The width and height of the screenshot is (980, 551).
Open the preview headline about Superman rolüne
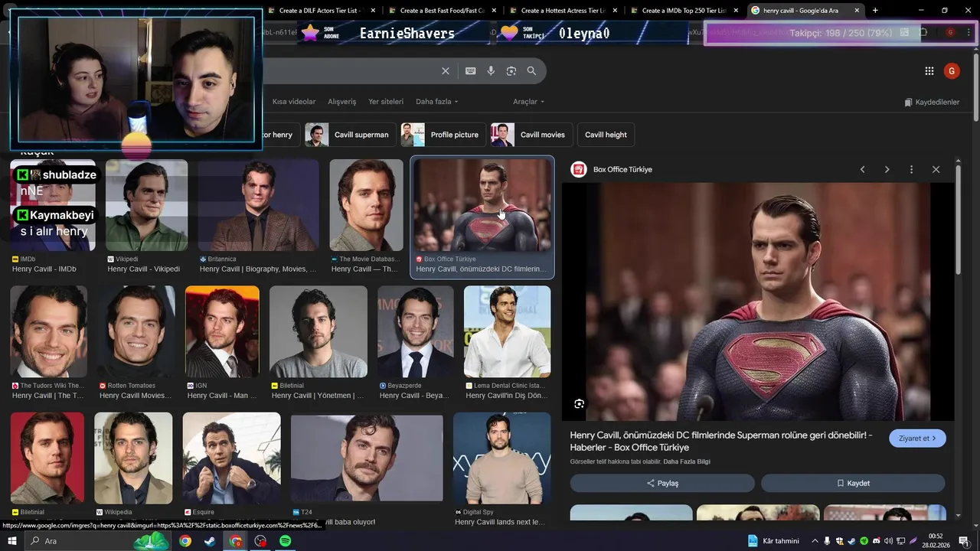pos(721,441)
